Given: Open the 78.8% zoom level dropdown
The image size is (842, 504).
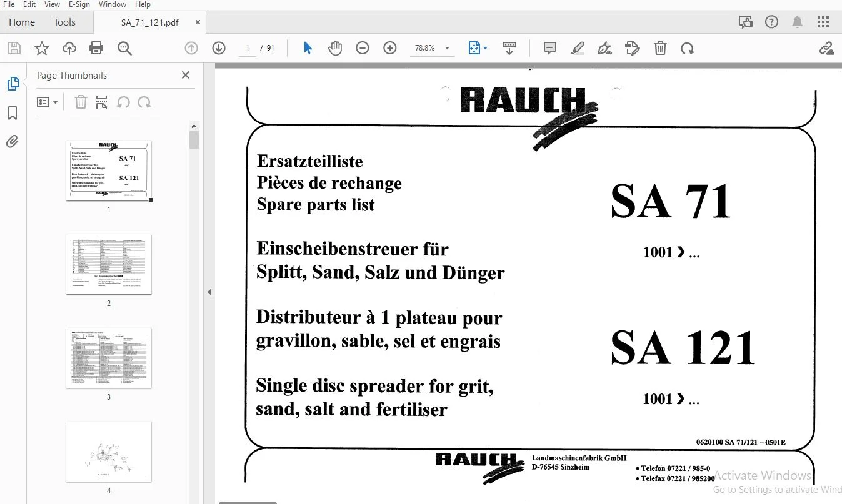Looking at the screenshot, I should click(432, 48).
